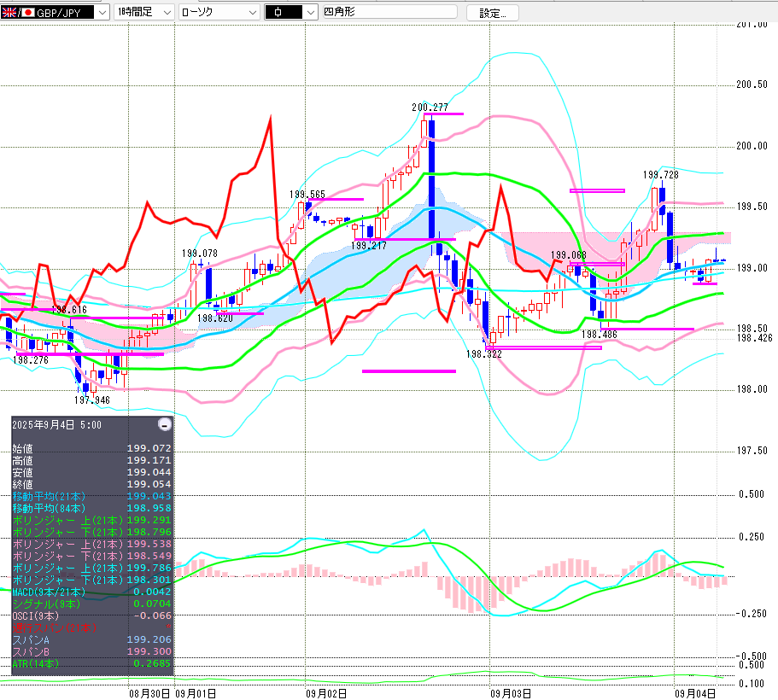The image size is (778, 700).
Task: Click the 0.250 MACD axis label
Action: 752,537
